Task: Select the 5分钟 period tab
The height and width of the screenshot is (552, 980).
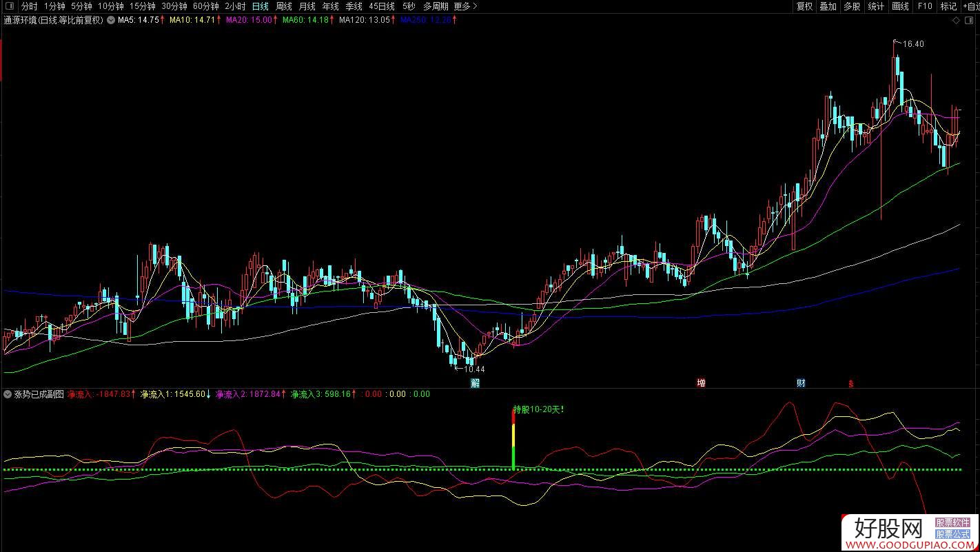Action: pyautogui.click(x=81, y=6)
